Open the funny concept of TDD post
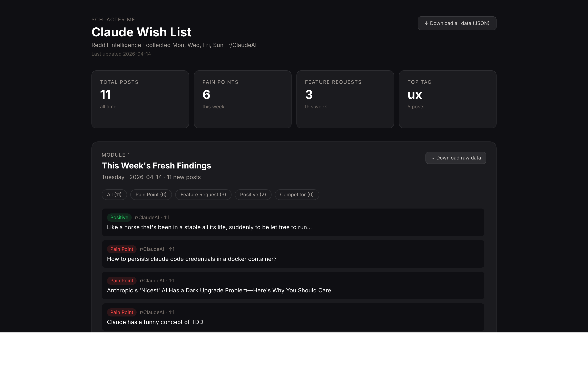 coord(293,317)
